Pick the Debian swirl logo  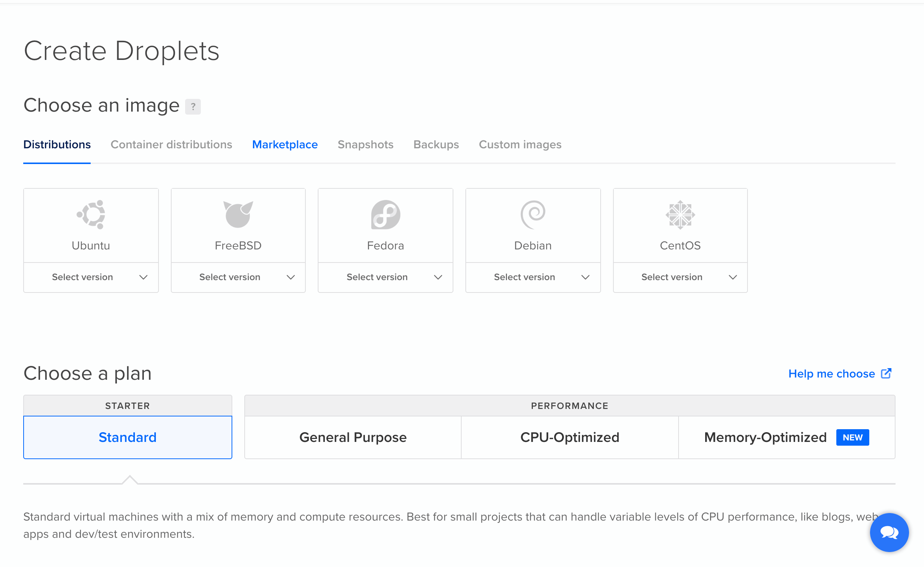[533, 215]
